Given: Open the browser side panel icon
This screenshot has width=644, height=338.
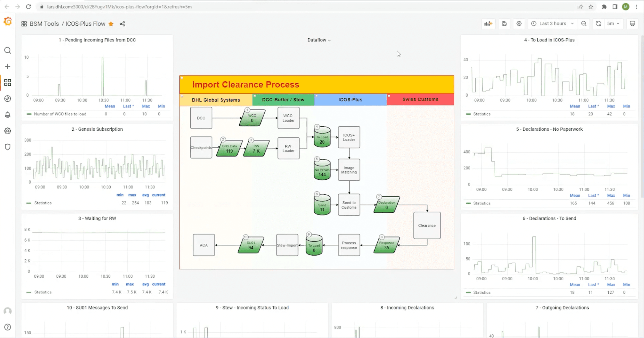Looking at the screenshot, I should [x=615, y=7].
